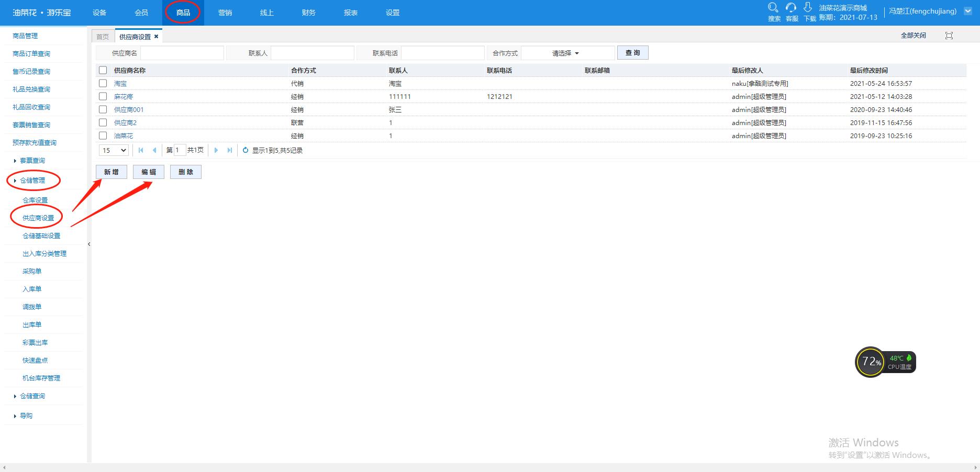Open the 供应商2 supplier link
The image size is (980, 472).
coord(125,123)
